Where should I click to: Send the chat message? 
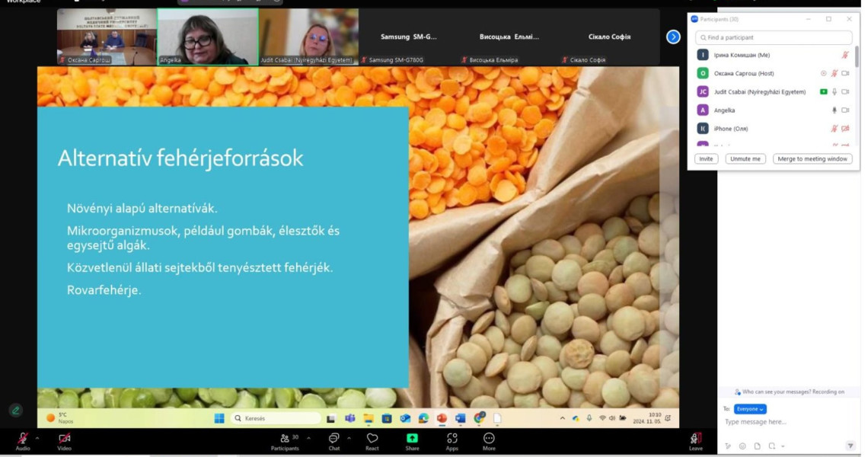click(x=850, y=446)
